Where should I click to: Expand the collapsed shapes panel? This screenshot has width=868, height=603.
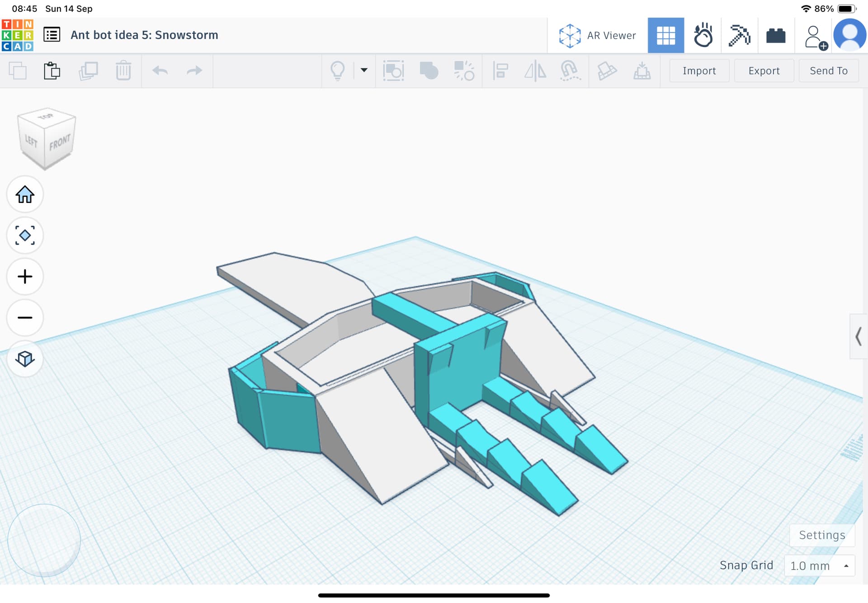tap(858, 336)
